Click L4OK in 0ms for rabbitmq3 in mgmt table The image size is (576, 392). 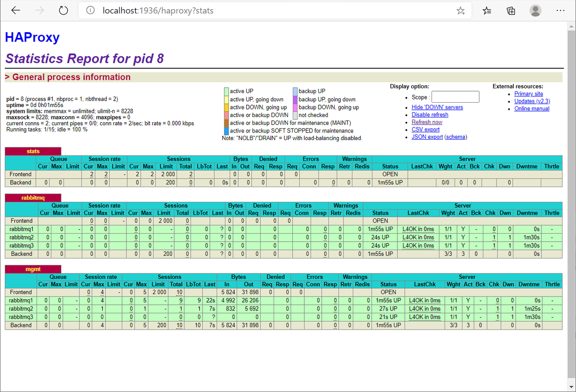pyautogui.click(x=424, y=317)
